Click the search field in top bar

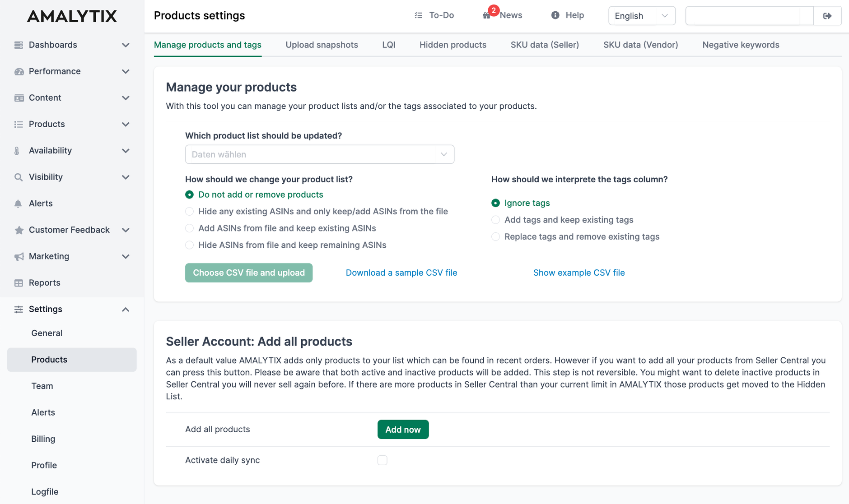pyautogui.click(x=749, y=16)
